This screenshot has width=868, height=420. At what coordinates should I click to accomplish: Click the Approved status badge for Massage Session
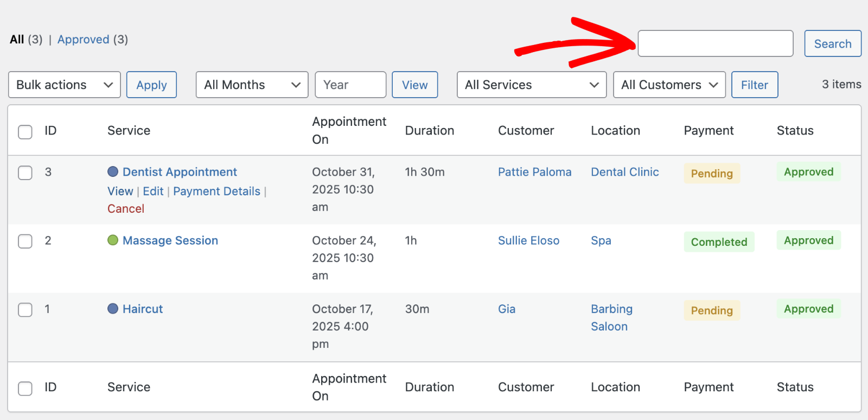coord(809,240)
